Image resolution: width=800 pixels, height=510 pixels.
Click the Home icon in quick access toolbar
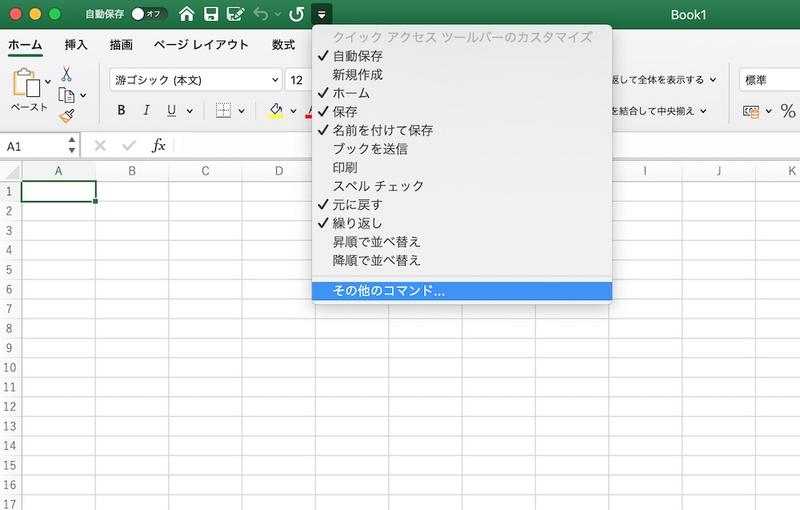[186, 14]
